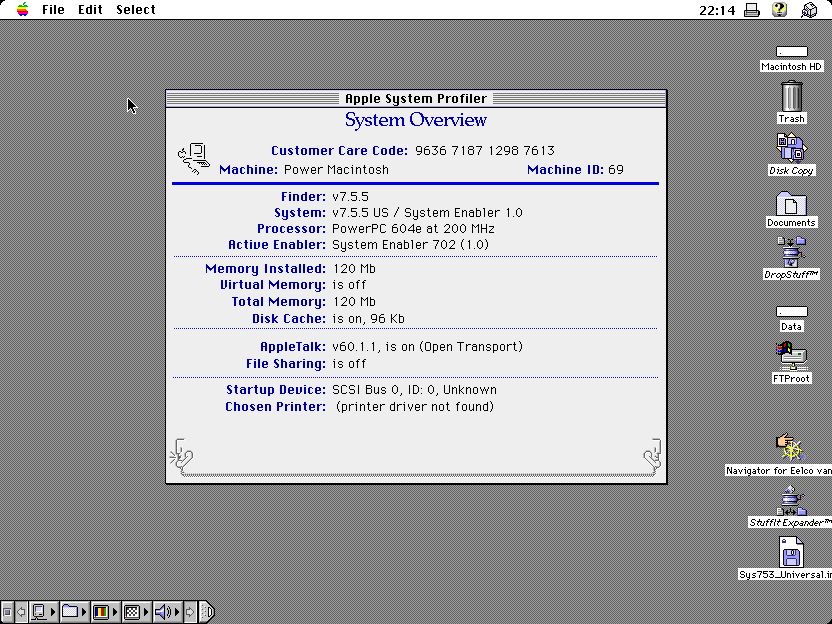This screenshot has height=624, width=832.
Task: Collapse the Control Strip with its end tab
Action: [207, 611]
